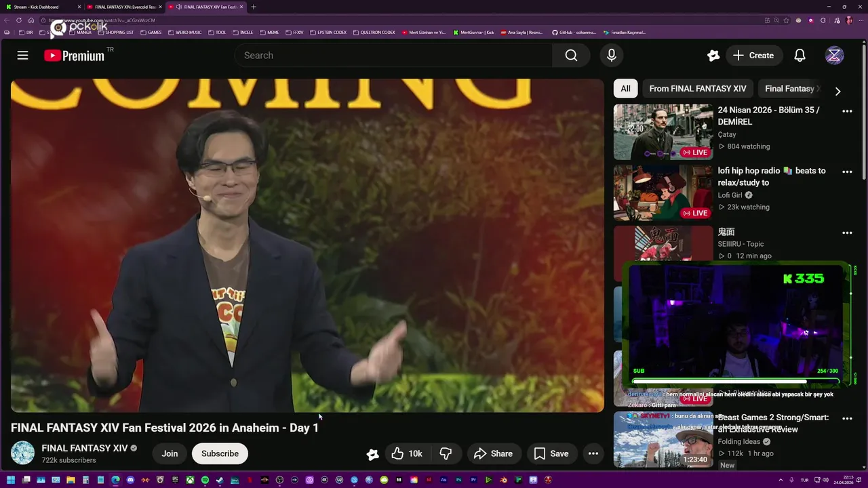Open the WEIRD MUSIC bookmark folder
Image resolution: width=868 pixels, height=488 pixels.
184,33
